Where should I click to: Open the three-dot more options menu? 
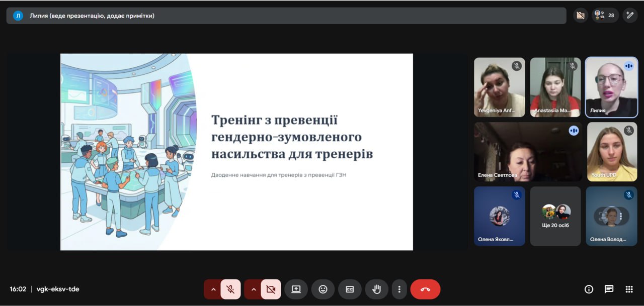click(x=399, y=289)
